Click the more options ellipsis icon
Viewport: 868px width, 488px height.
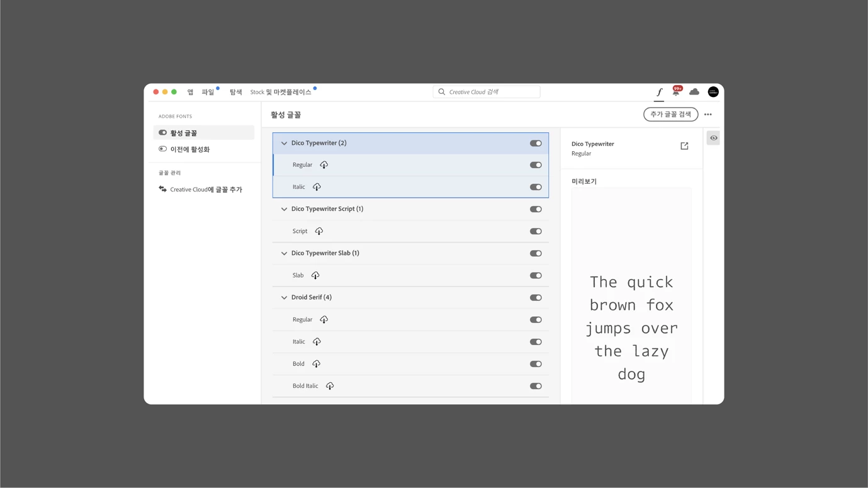pos(708,115)
